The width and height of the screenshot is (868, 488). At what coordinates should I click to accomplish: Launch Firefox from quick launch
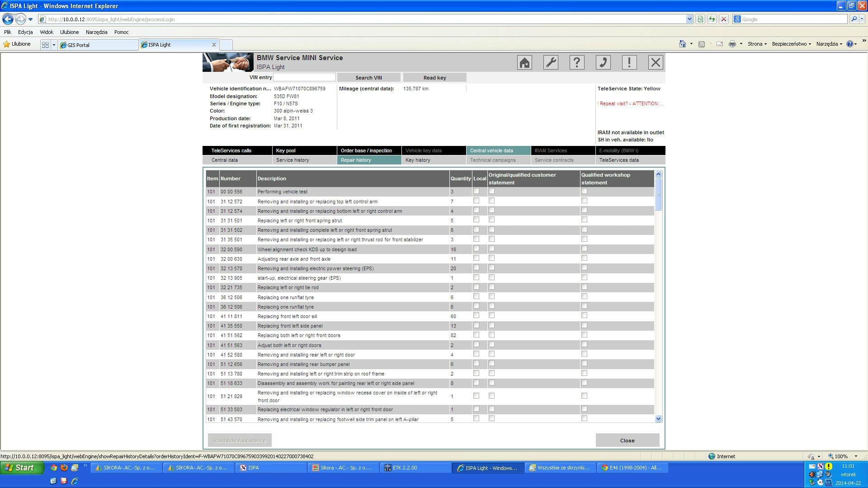click(64, 468)
